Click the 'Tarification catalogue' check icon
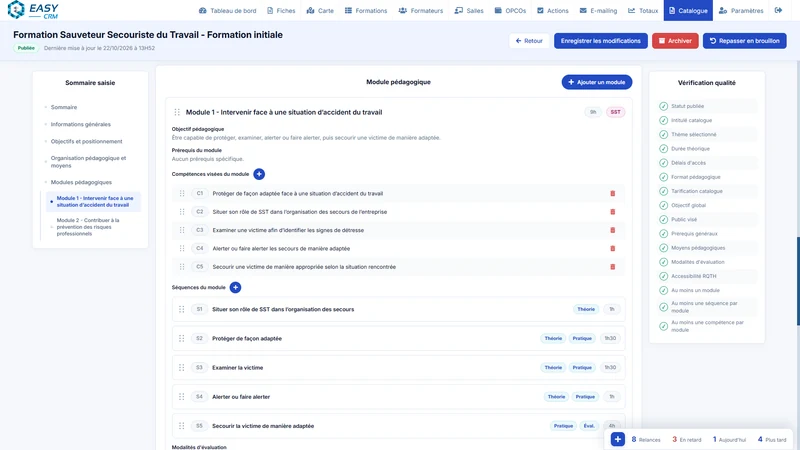This screenshot has height=450, width=800. pyautogui.click(x=663, y=191)
